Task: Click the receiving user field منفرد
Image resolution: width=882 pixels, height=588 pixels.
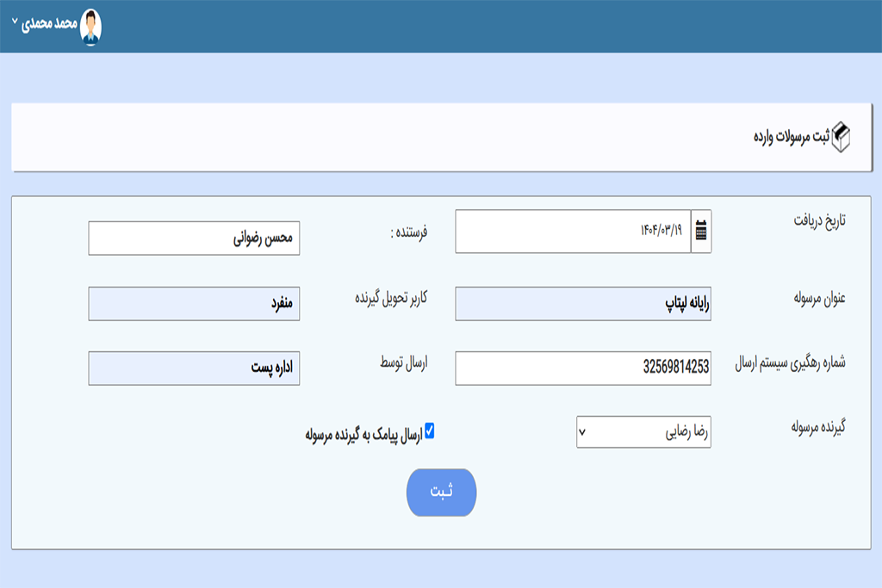Action: [194, 303]
